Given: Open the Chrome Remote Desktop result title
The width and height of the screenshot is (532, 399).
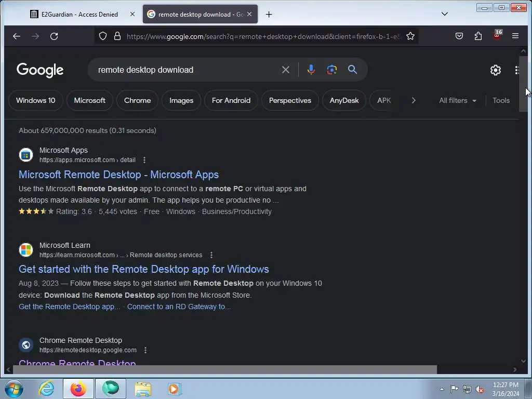Looking at the screenshot, I should tap(77, 362).
